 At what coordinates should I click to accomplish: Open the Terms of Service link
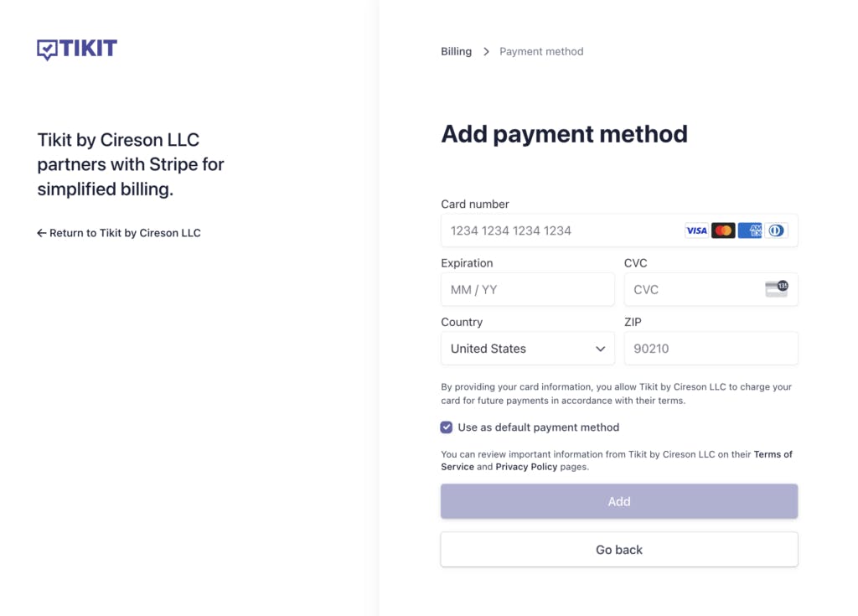click(x=773, y=454)
